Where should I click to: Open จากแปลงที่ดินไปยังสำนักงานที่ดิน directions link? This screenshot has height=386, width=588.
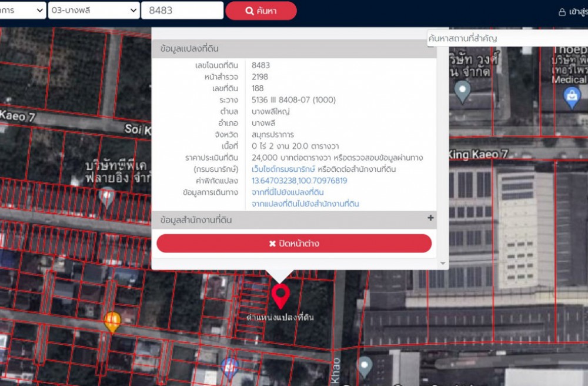[305, 204]
